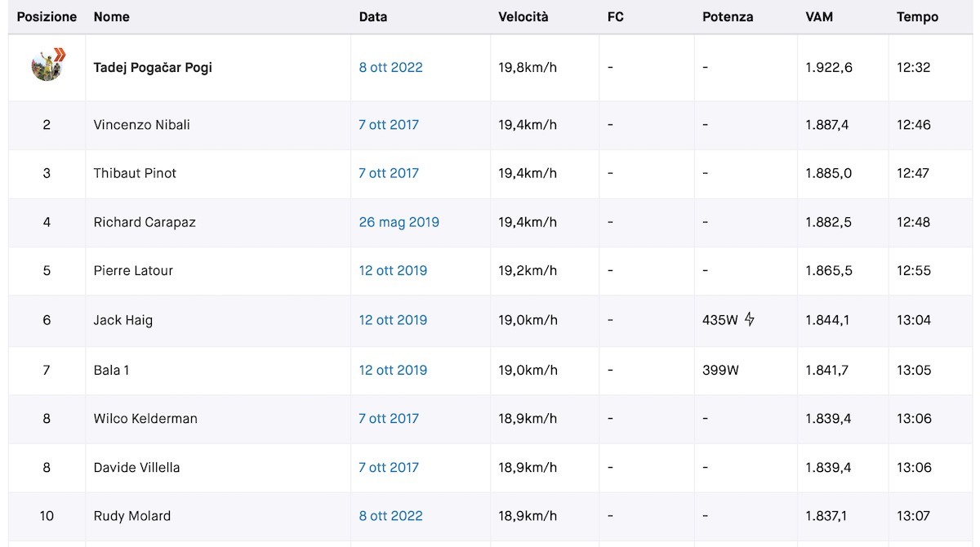The width and height of the screenshot is (980, 547).
Task: Open Bala 1's 12 ott 2019 activity
Action: pos(393,370)
